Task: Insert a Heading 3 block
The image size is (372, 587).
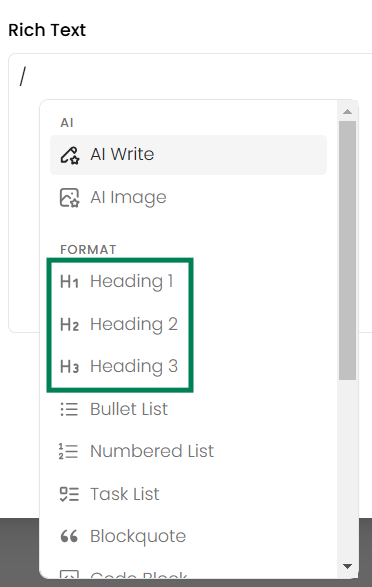Action: (x=188, y=367)
